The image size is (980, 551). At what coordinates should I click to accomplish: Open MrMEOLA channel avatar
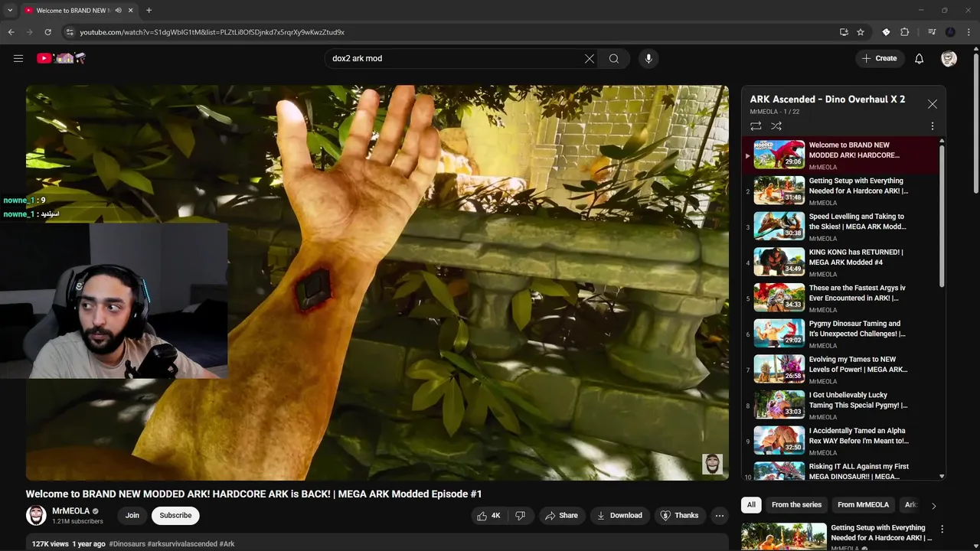[x=36, y=516]
